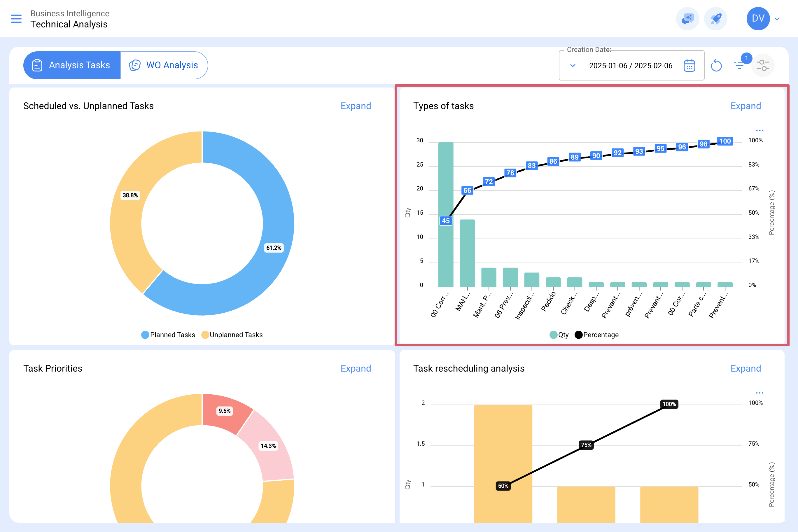Expand the Scheduled vs. Unplanned Tasks chart
The width and height of the screenshot is (798, 532).
tap(356, 106)
